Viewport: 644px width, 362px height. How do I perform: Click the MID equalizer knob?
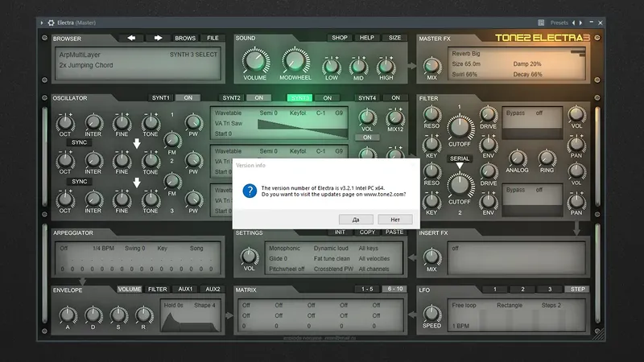coord(358,66)
